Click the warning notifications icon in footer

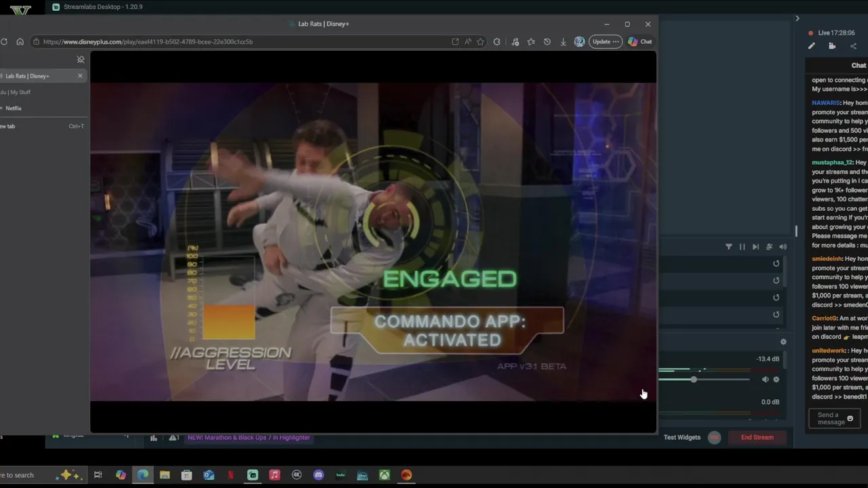pos(174,438)
